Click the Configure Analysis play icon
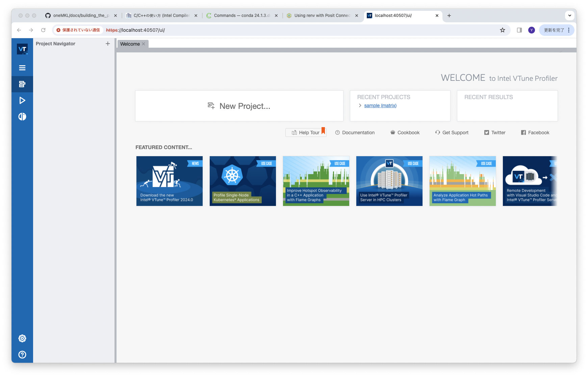The height and width of the screenshot is (377, 588). tap(22, 100)
